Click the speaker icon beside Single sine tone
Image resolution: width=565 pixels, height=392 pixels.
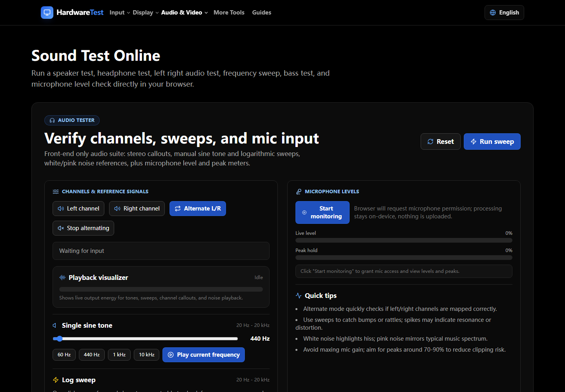pyautogui.click(x=55, y=325)
